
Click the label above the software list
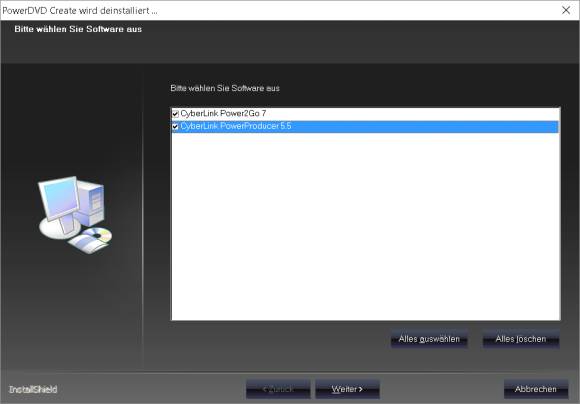pyautogui.click(x=225, y=88)
